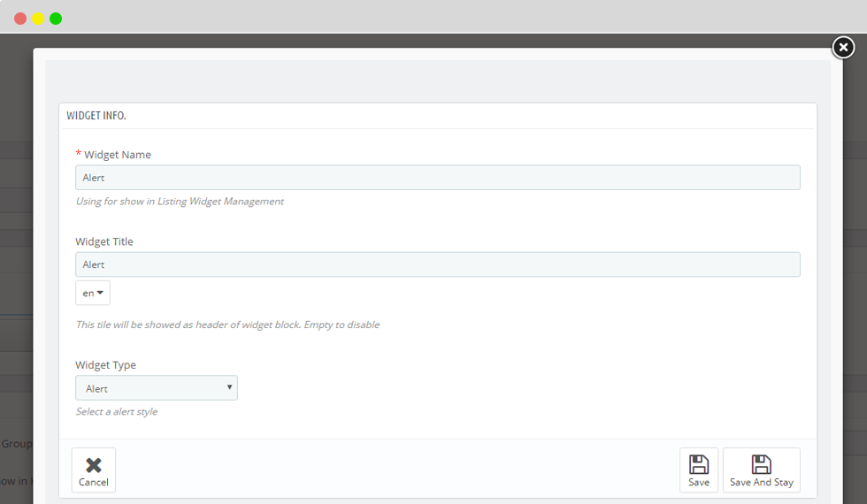This screenshot has height=504, width=867.
Task: Click the Save button
Action: click(699, 470)
